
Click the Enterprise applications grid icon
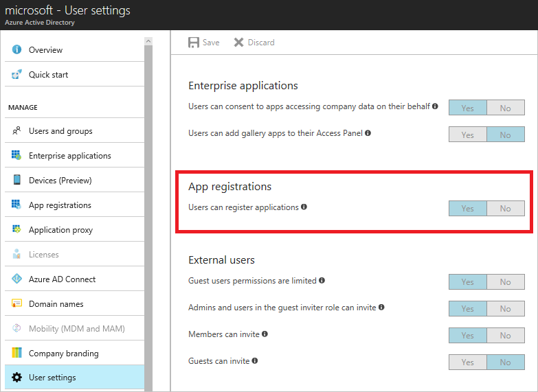pyautogui.click(x=16, y=155)
